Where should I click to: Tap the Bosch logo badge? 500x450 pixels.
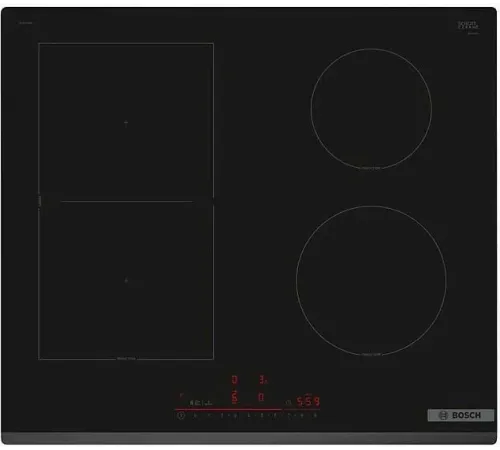(461, 415)
